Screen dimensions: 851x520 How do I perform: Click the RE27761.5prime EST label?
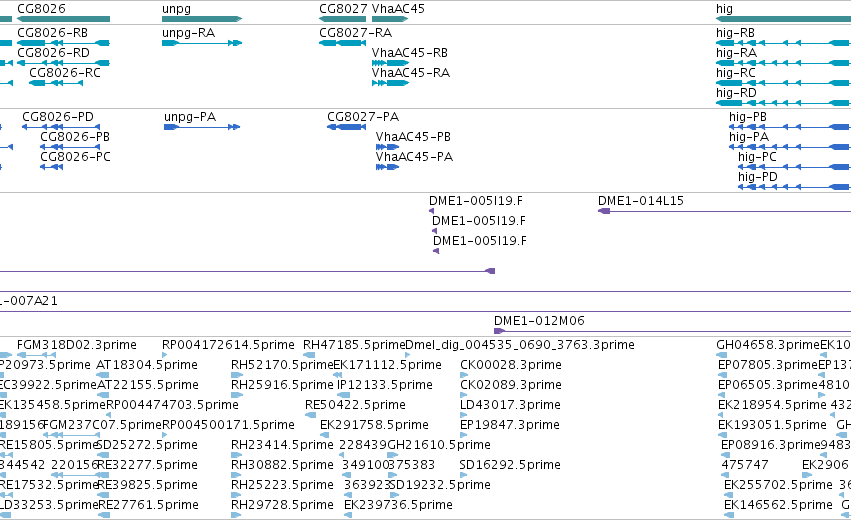coord(148,505)
